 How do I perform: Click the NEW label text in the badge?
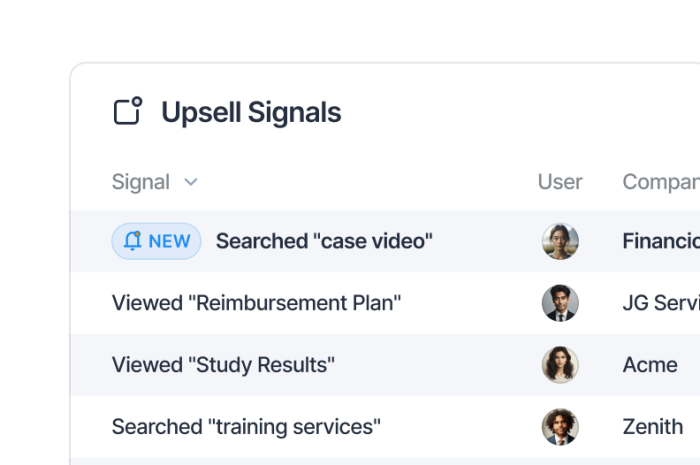pyautogui.click(x=169, y=241)
